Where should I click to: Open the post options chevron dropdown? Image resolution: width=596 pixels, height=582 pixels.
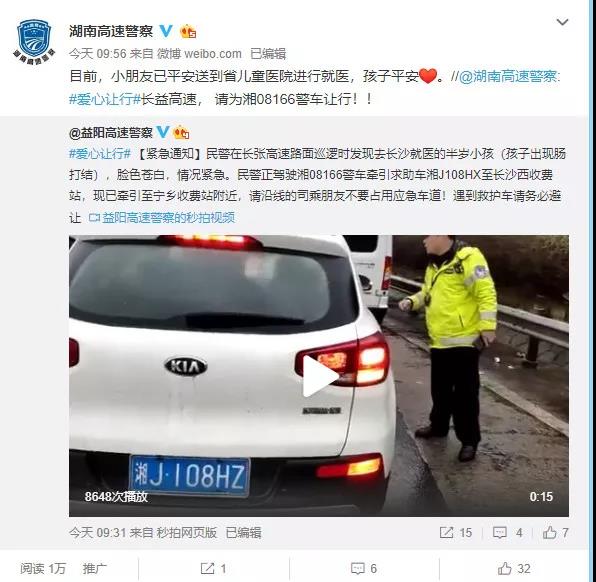point(562,22)
